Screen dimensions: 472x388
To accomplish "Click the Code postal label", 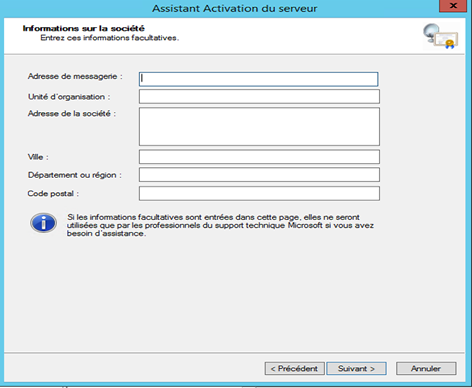I will [x=53, y=194].
